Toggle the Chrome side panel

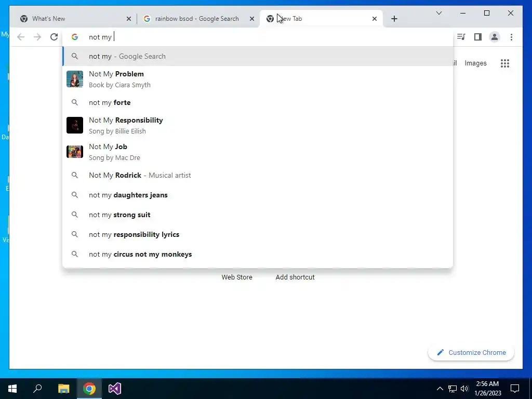tap(478, 37)
